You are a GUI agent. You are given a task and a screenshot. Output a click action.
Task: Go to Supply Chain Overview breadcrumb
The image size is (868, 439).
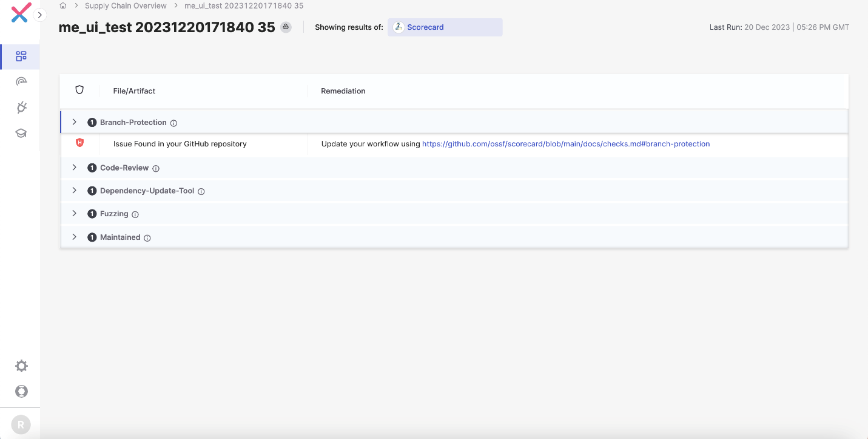tap(126, 5)
